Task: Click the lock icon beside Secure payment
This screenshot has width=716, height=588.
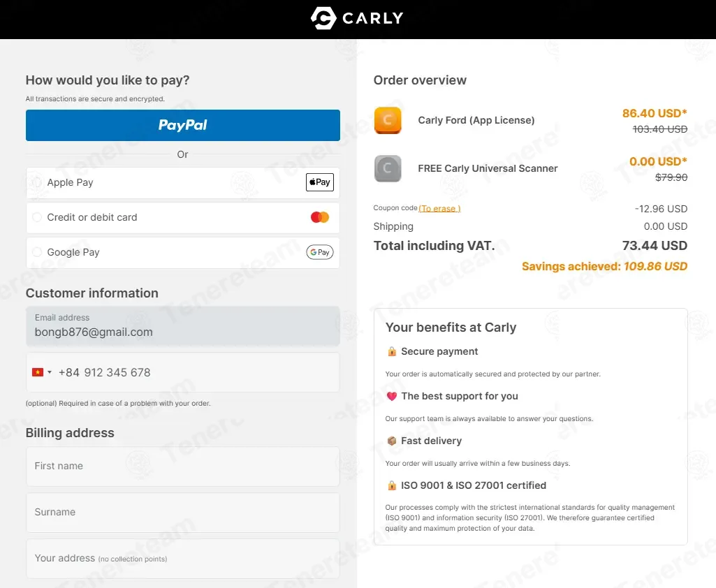Action: point(392,351)
